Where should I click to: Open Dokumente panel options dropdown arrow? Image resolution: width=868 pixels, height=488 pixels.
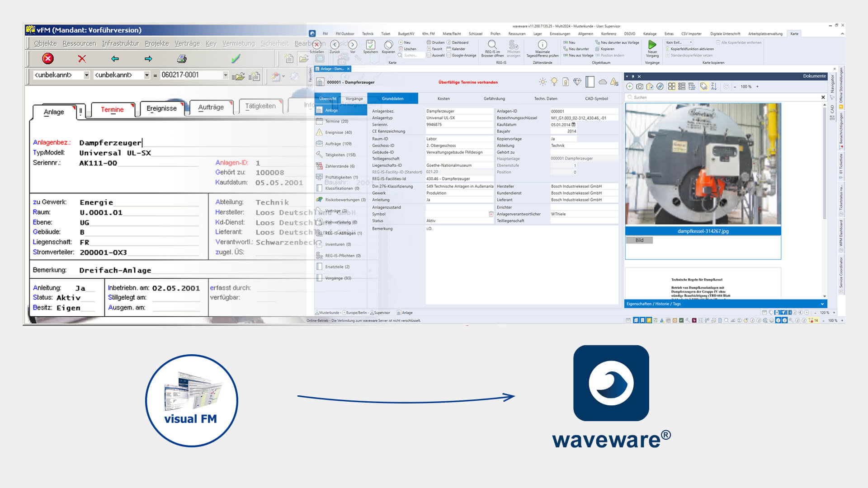pyautogui.click(x=627, y=76)
